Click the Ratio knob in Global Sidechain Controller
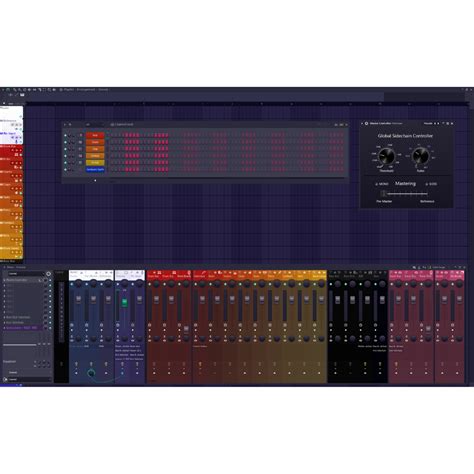 coord(421,155)
